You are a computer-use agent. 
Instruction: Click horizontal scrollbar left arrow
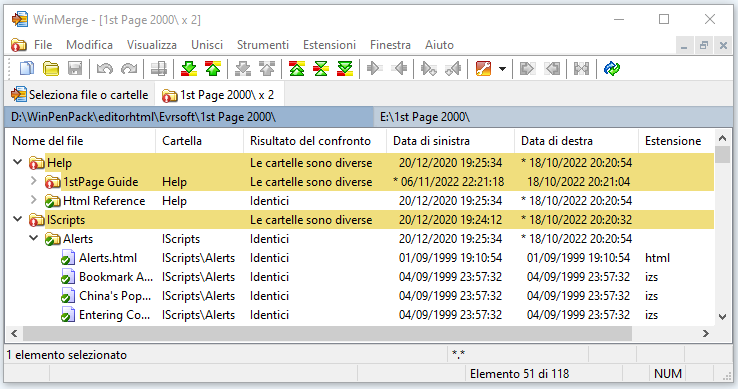click(x=14, y=333)
